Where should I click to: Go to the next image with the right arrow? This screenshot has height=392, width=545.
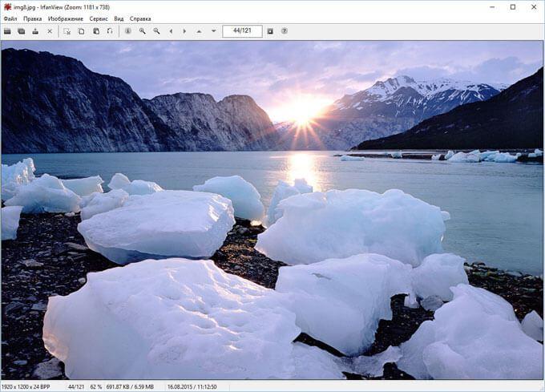184,31
